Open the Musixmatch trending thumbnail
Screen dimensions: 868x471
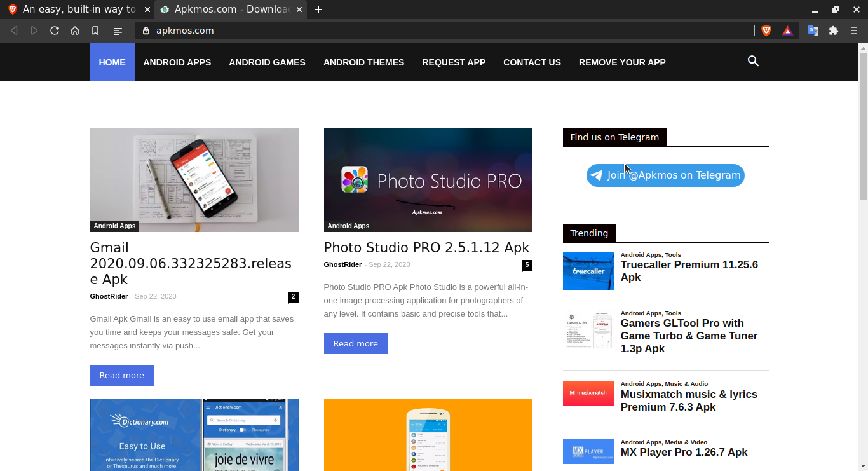(x=588, y=393)
